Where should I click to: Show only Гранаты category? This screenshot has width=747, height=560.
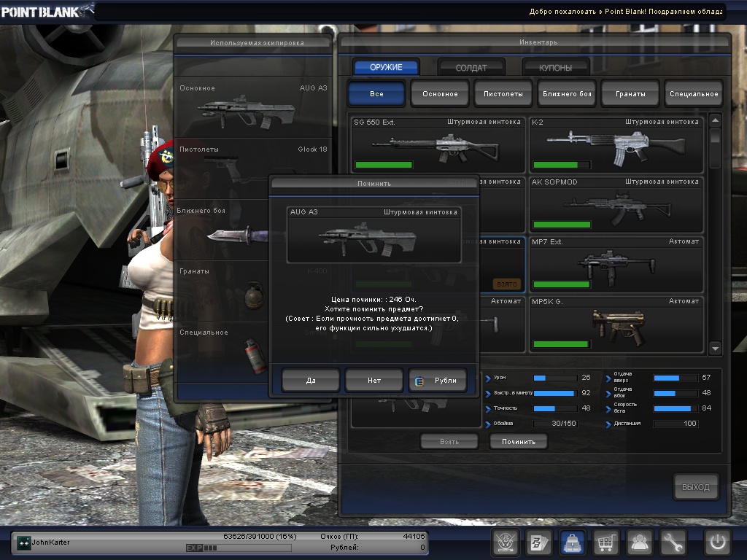pyautogui.click(x=630, y=94)
